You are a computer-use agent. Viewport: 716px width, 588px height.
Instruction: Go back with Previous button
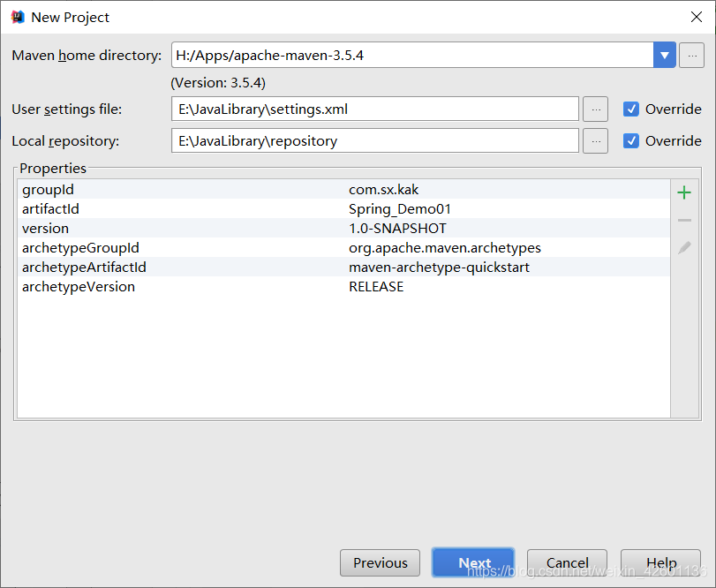click(381, 563)
